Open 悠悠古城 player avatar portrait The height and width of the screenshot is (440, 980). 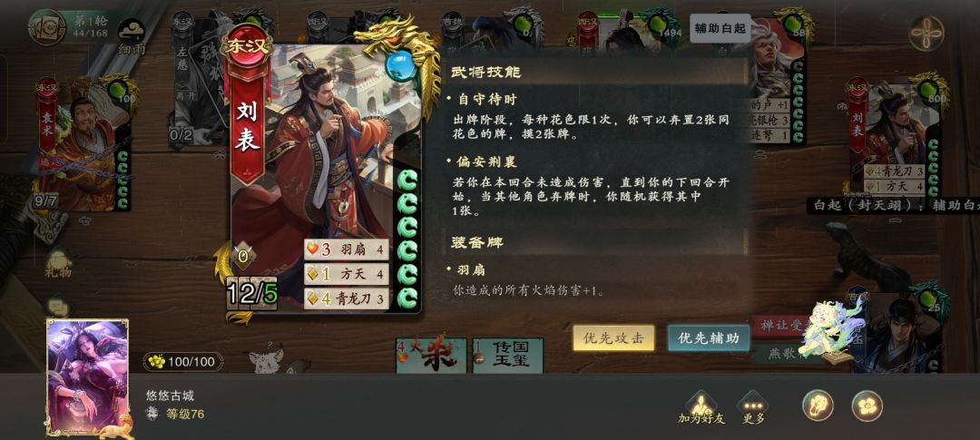click(87, 376)
